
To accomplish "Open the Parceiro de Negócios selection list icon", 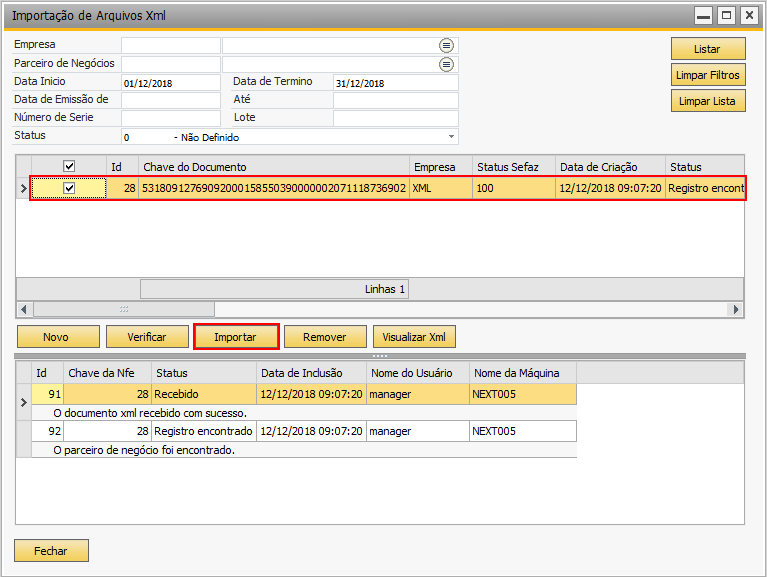I will point(446,64).
